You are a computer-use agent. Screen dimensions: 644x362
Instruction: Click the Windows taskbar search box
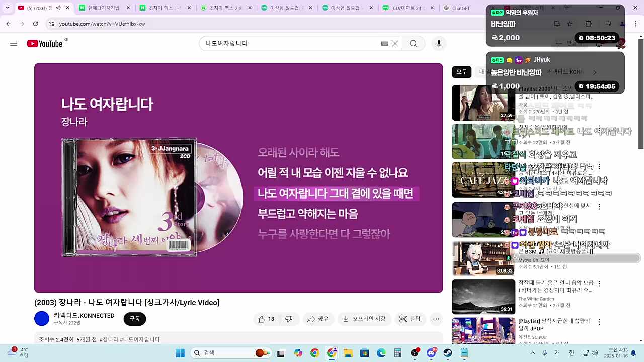tap(231, 353)
